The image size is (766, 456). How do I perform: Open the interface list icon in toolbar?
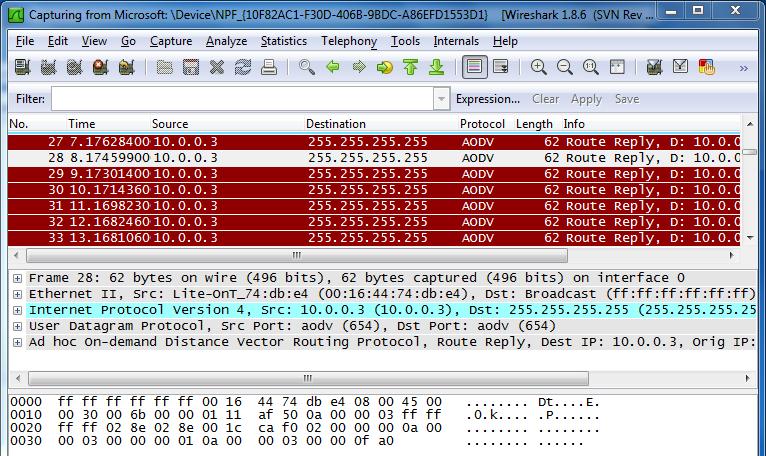pyautogui.click(x=22, y=67)
